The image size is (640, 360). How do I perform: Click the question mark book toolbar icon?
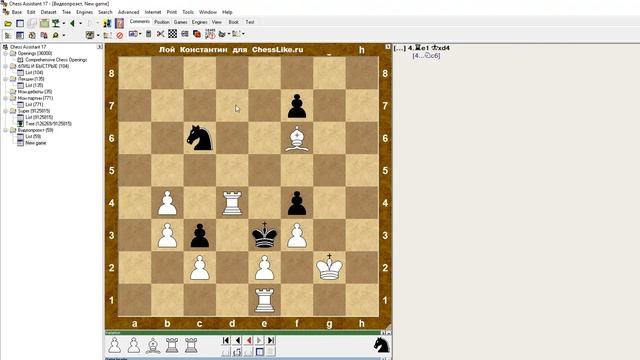[x=119, y=23]
